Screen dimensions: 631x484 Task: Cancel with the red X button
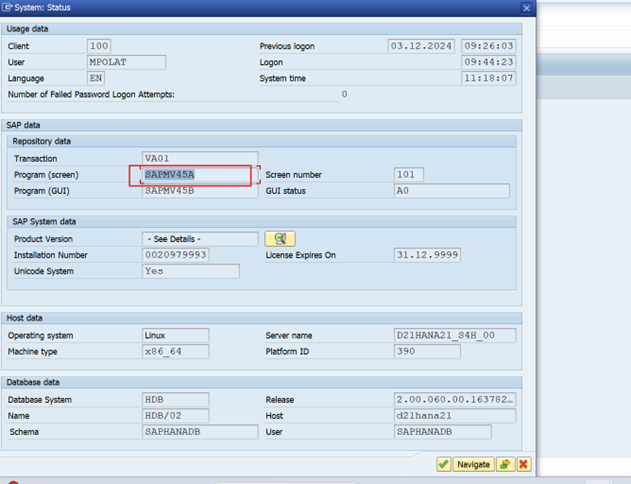pos(524,464)
